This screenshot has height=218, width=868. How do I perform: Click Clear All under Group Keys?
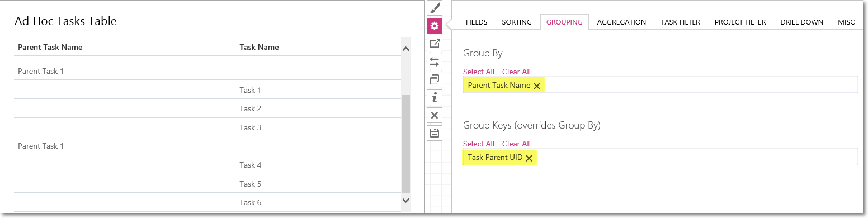point(516,144)
